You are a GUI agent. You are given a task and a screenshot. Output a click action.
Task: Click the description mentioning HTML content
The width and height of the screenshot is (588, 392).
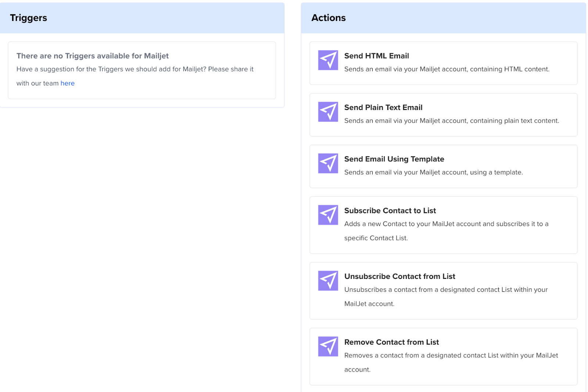point(447,69)
